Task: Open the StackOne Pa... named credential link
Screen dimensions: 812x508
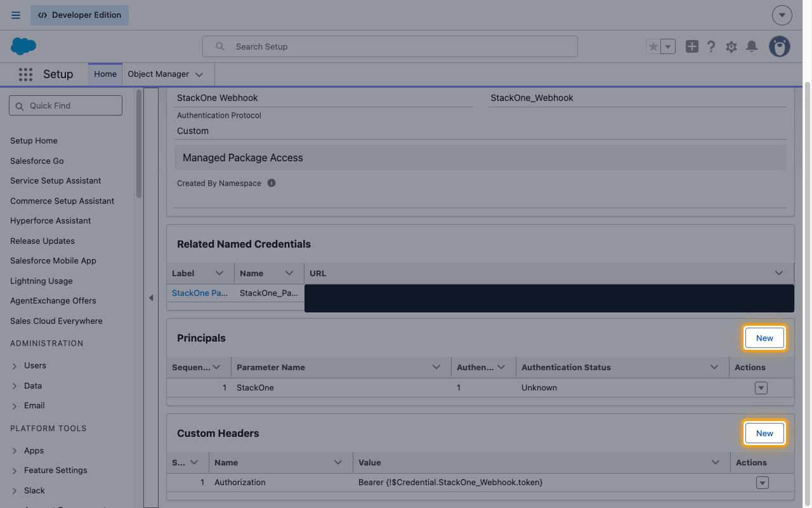Action: 200,293
